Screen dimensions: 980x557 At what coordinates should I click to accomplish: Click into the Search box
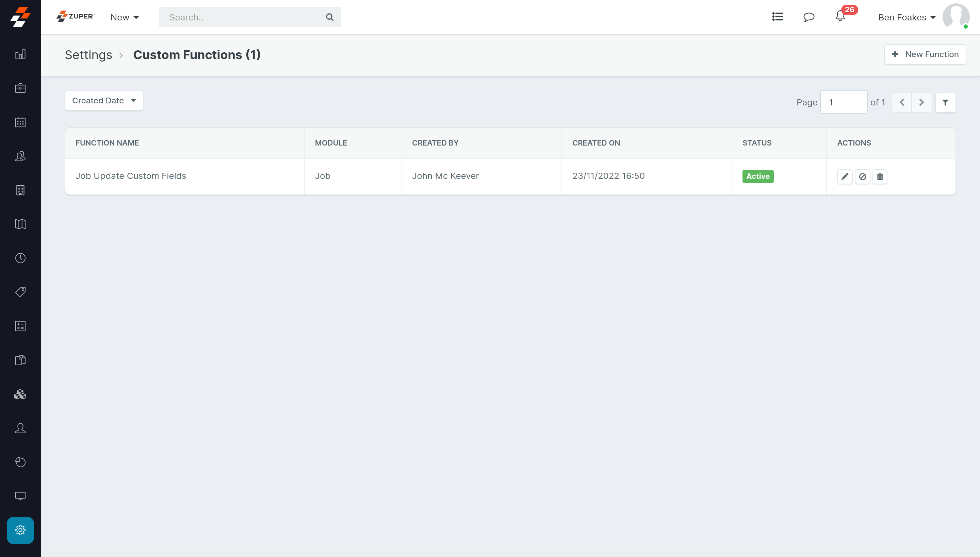(245, 17)
